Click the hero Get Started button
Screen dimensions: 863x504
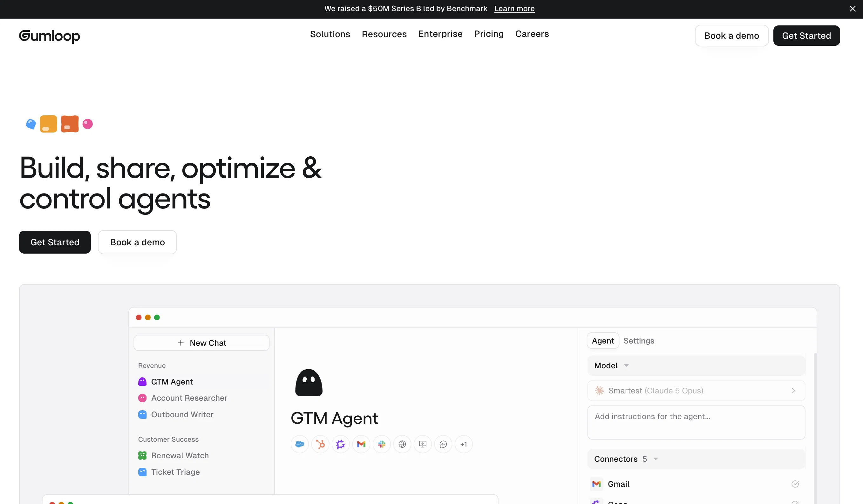pyautogui.click(x=55, y=242)
